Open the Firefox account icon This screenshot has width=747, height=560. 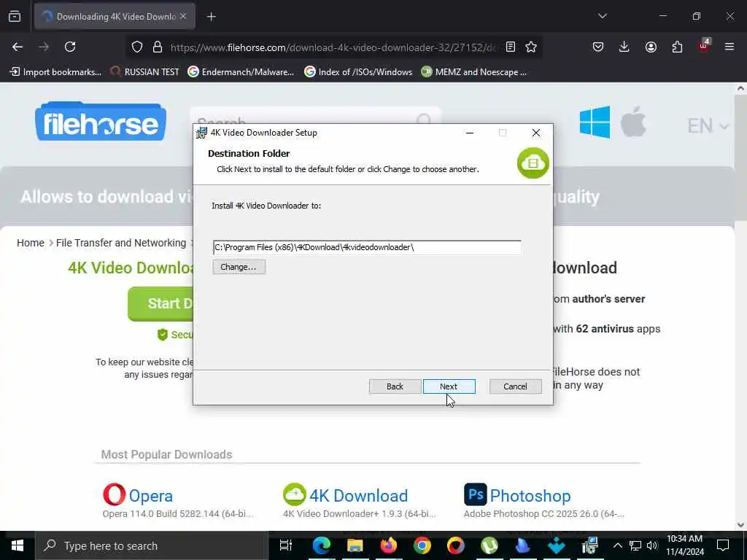(x=651, y=47)
